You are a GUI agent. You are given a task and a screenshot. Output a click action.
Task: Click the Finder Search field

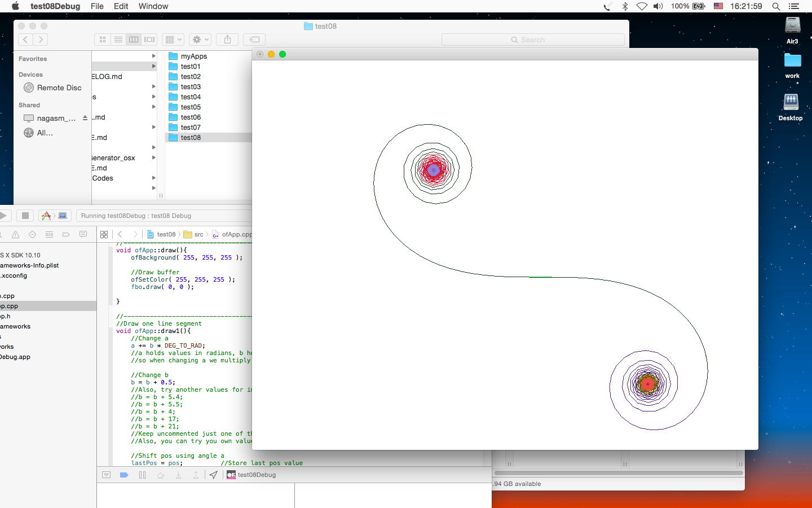[533, 40]
